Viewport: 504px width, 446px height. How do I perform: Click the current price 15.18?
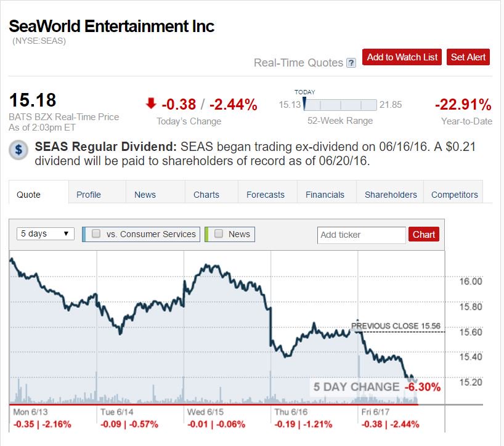(x=33, y=100)
